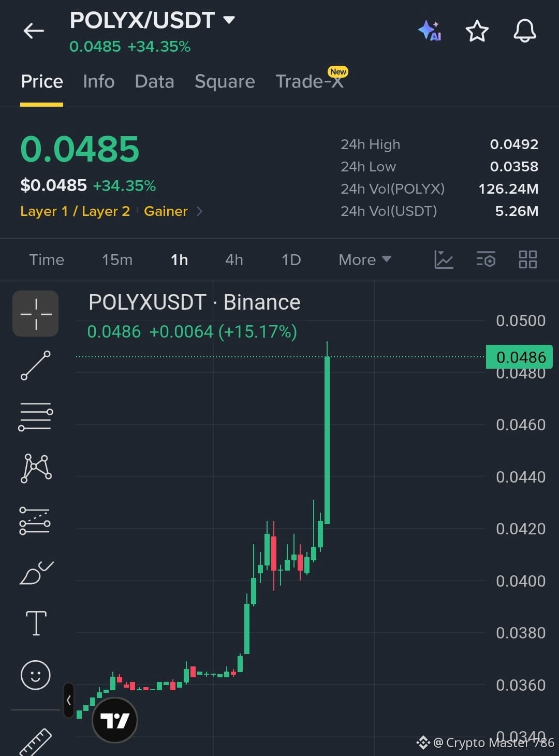Open the chart settings icon
Image resolution: width=559 pixels, height=756 pixels.
(486, 259)
